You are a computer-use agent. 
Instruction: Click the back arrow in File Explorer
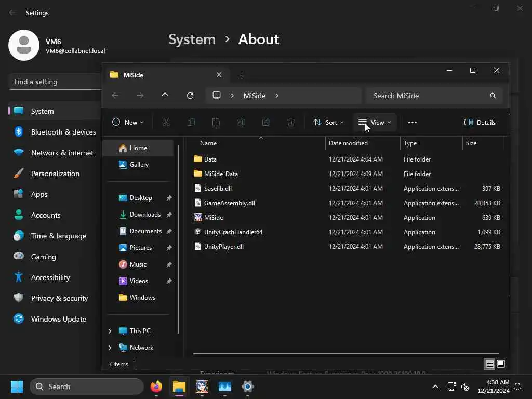(115, 96)
